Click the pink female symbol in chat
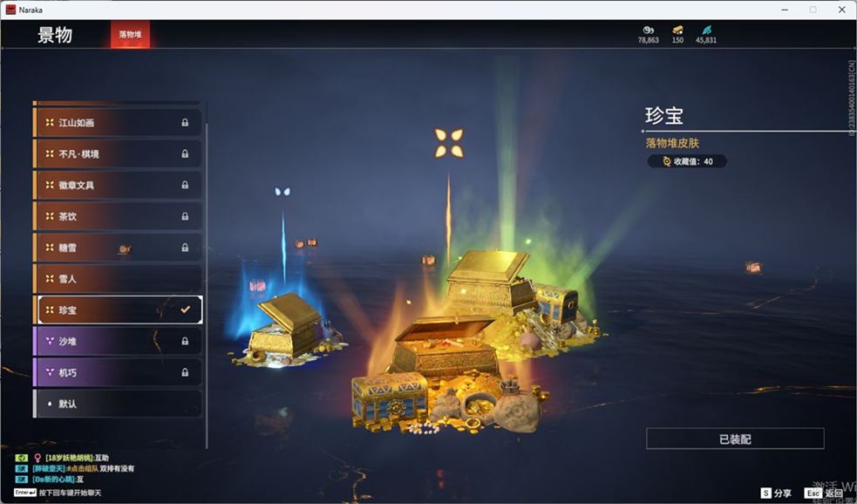Screen dimensions: 857x504 click(x=37, y=458)
